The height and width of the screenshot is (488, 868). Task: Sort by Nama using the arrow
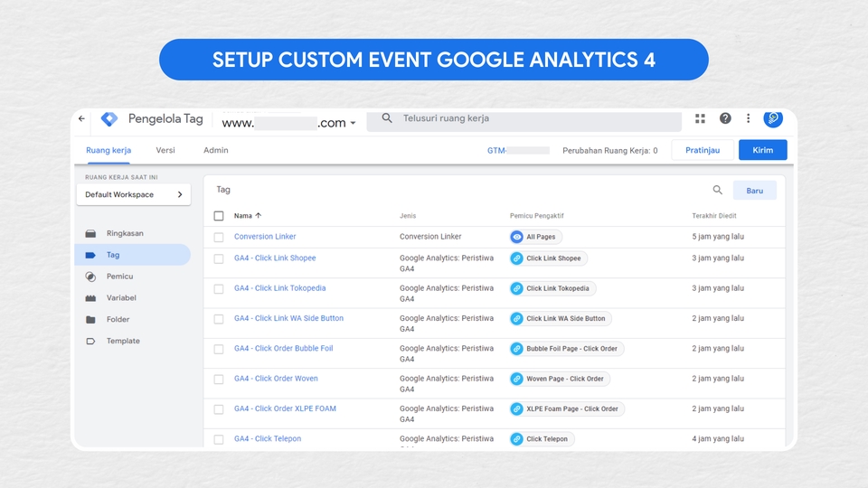(259, 216)
